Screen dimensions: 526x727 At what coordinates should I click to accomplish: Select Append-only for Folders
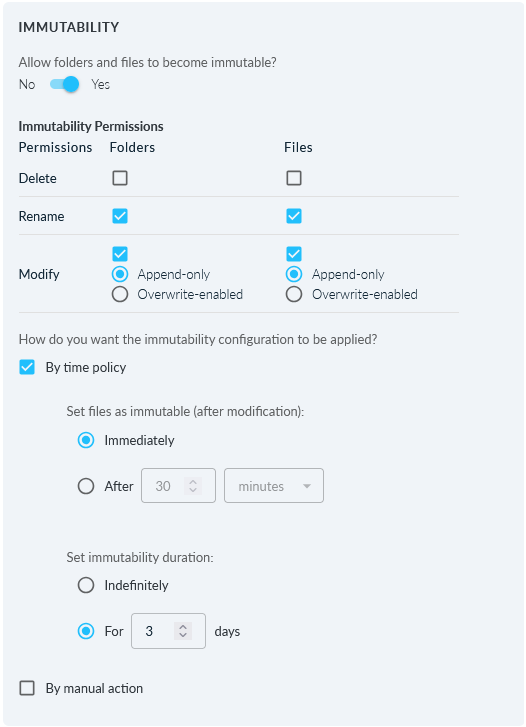[x=120, y=274]
